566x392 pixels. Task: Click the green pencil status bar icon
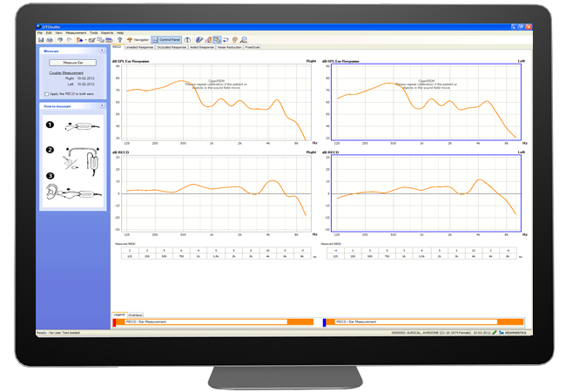coord(494,333)
